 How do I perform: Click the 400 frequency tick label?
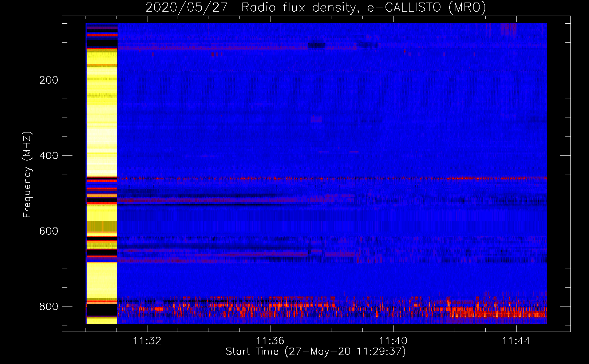49,156
